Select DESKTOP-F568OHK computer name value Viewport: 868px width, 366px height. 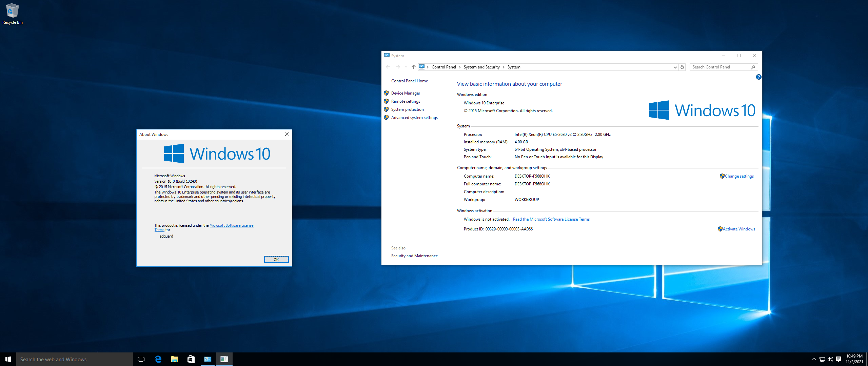(x=532, y=176)
